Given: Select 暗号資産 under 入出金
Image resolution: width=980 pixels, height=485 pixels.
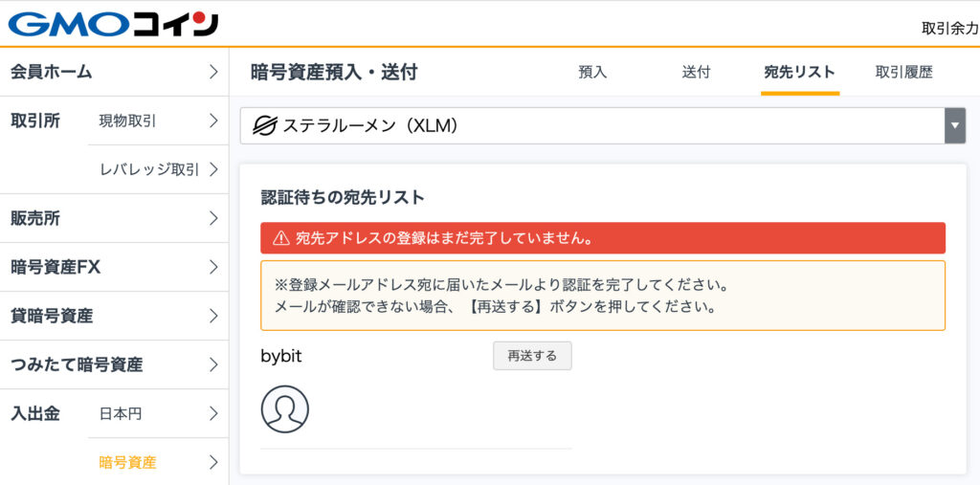Looking at the screenshot, I should tap(158, 462).
